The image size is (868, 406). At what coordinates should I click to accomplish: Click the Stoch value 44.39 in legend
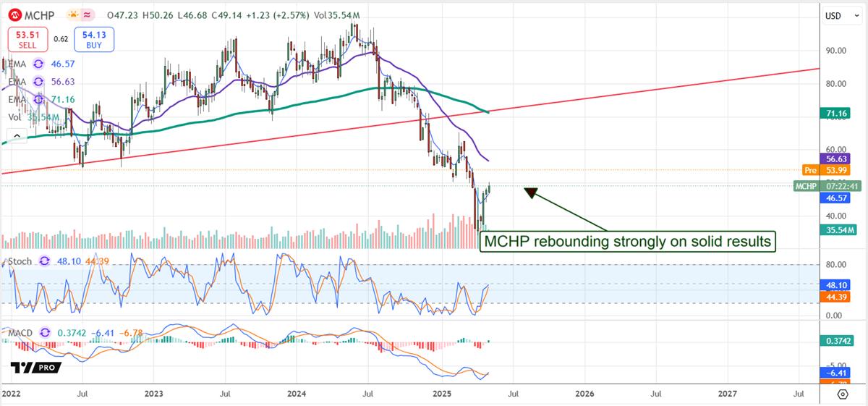96,261
